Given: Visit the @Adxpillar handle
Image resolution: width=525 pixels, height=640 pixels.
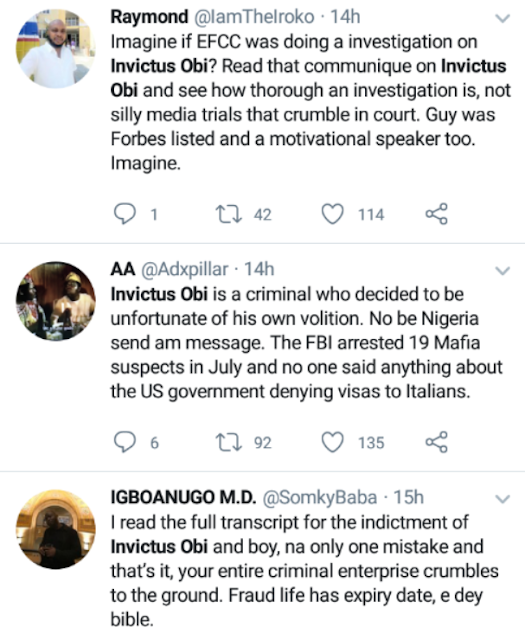Looking at the screenshot, I should click(185, 269).
